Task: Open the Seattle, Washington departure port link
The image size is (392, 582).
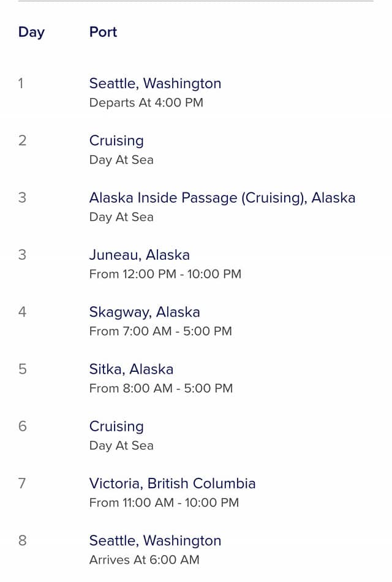Action: tap(155, 83)
